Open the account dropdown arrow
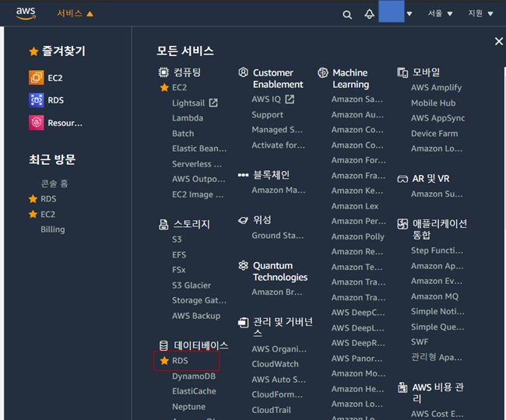The height and width of the screenshot is (420, 506). [409, 14]
